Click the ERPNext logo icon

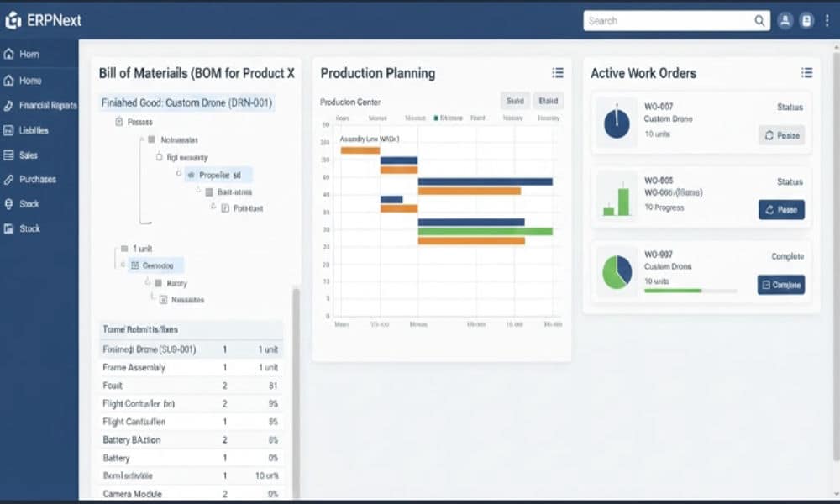(13, 19)
